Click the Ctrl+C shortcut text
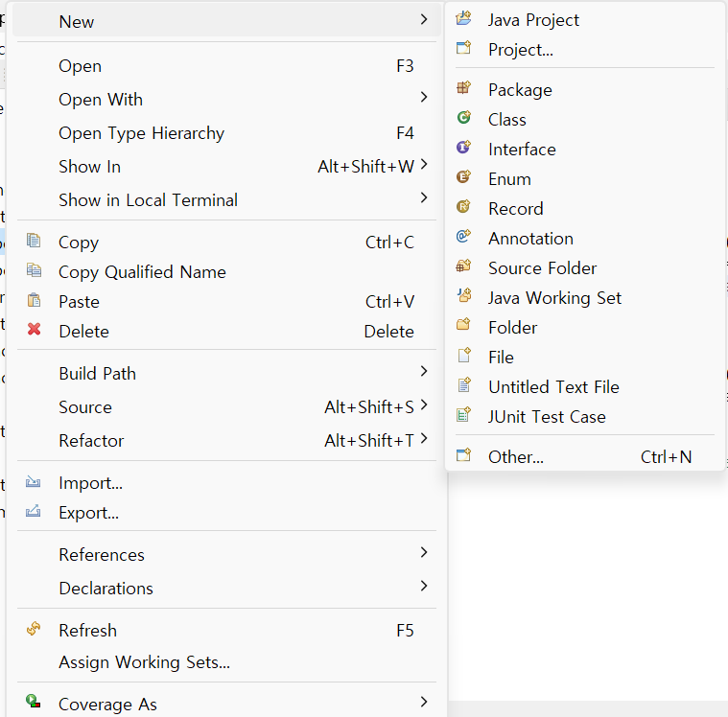728x717 pixels. click(x=389, y=243)
